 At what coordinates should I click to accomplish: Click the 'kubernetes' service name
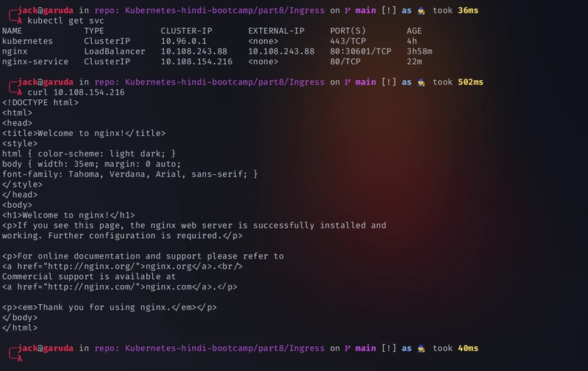(x=27, y=41)
